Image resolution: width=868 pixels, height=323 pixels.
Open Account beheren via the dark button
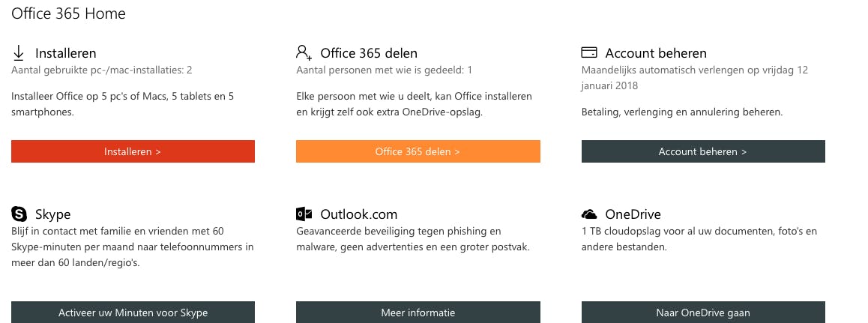pyautogui.click(x=702, y=151)
